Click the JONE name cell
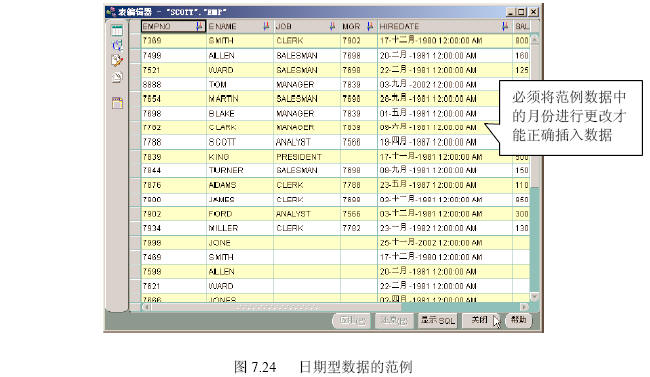The height and width of the screenshot is (377, 650). click(x=240, y=243)
